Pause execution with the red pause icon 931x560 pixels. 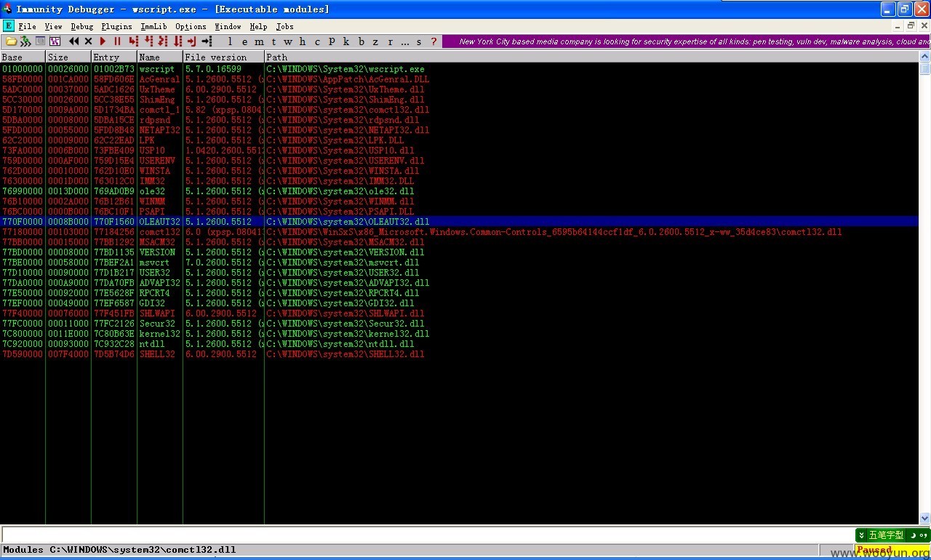[x=117, y=41]
